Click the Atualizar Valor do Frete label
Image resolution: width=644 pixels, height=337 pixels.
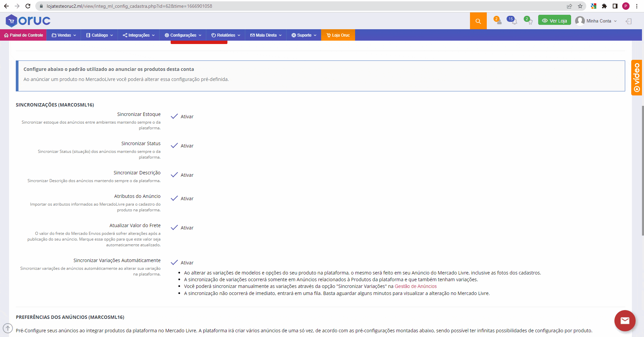pyautogui.click(x=135, y=225)
